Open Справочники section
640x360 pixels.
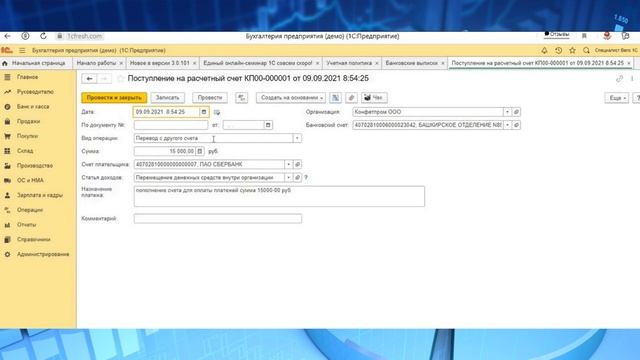[x=33, y=239]
